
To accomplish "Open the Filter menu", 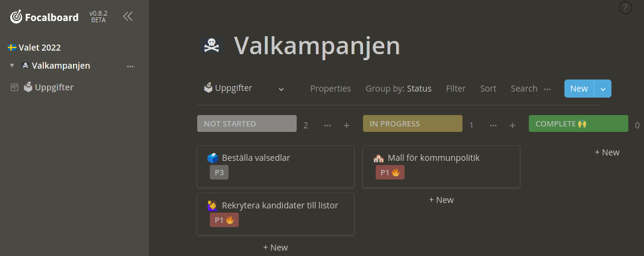I will (x=456, y=89).
